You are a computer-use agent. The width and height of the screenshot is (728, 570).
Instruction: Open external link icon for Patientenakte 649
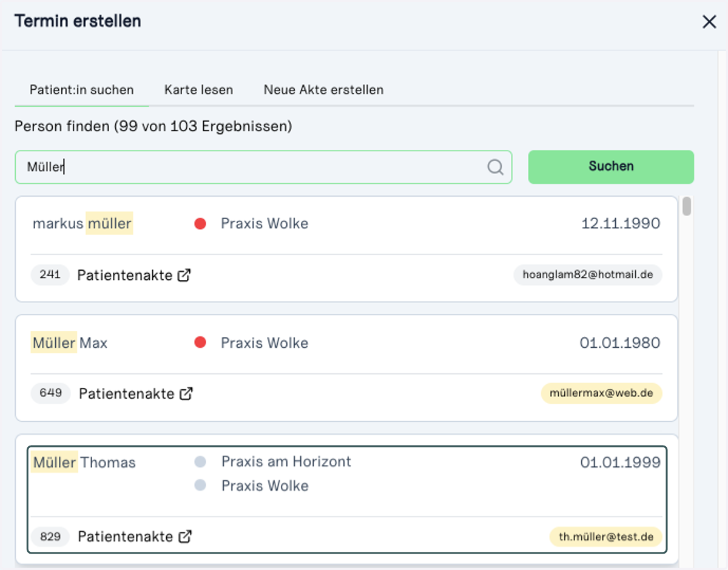pyautogui.click(x=186, y=393)
